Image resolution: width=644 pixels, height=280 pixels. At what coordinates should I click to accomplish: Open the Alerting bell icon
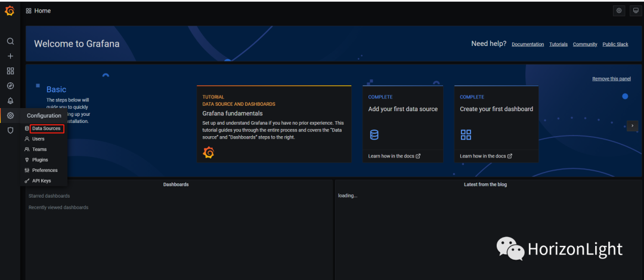(10, 101)
